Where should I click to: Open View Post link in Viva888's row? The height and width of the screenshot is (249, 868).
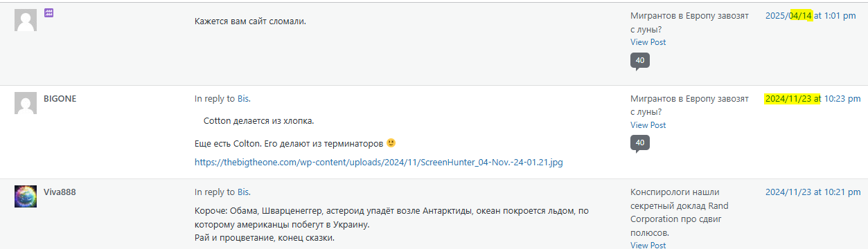[x=648, y=245]
